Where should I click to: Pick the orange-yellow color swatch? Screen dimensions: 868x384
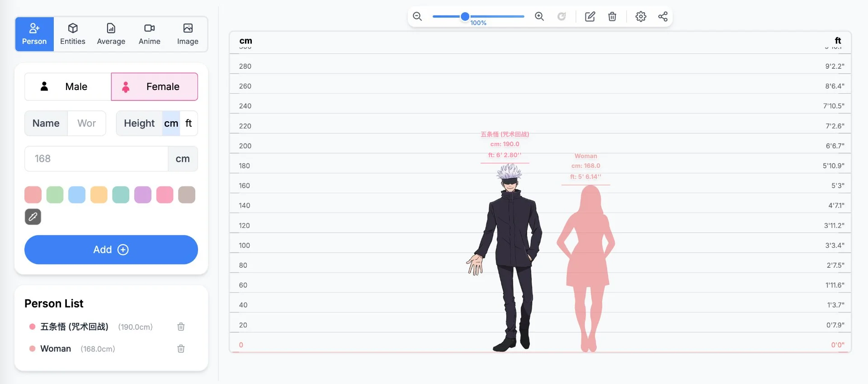pyautogui.click(x=99, y=195)
